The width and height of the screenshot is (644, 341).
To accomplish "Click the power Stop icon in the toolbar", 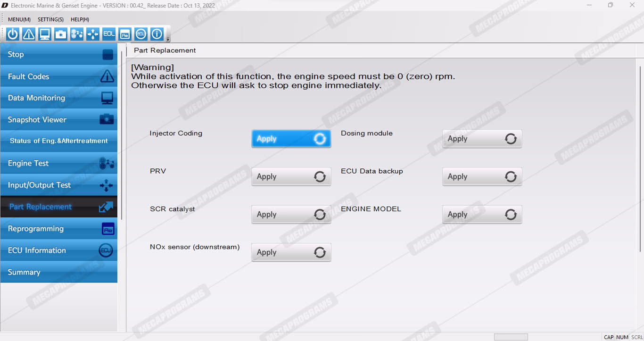I will [13, 34].
